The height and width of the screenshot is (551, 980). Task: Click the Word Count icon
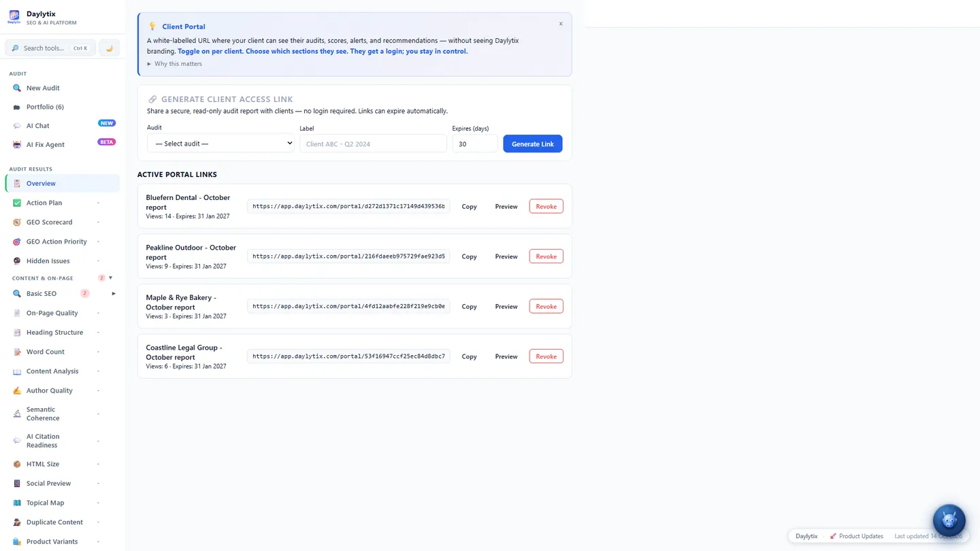click(x=17, y=352)
